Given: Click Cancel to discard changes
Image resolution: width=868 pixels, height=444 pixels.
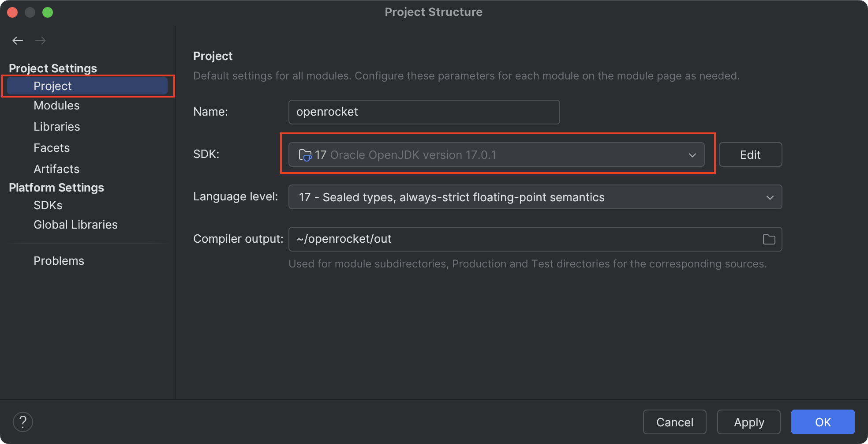Looking at the screenshot, I should point(674,422).
